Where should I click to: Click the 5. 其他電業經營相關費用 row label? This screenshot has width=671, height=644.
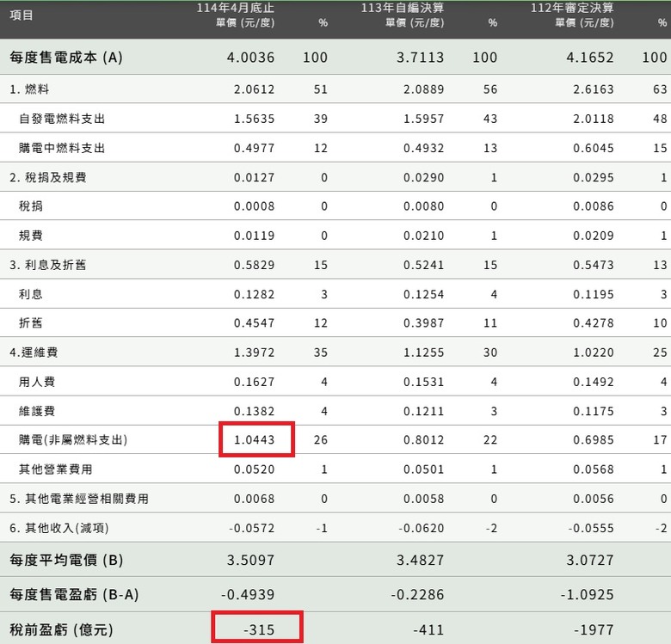point(79,499)
